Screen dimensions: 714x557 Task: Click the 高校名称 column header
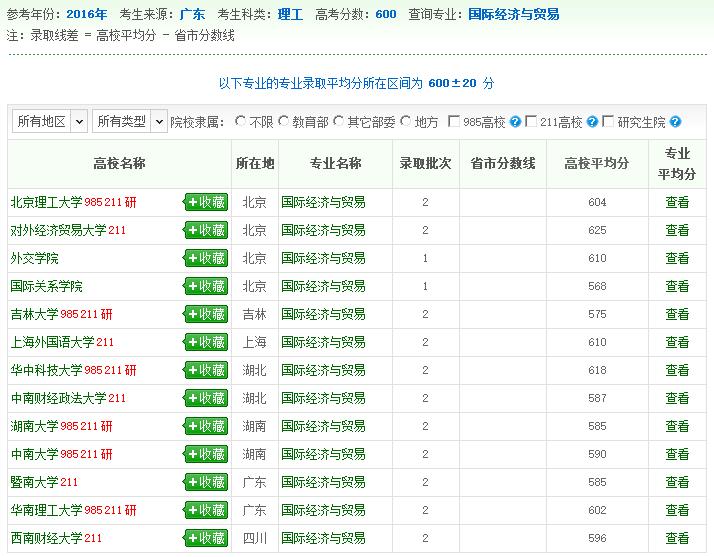click(119, 163)
